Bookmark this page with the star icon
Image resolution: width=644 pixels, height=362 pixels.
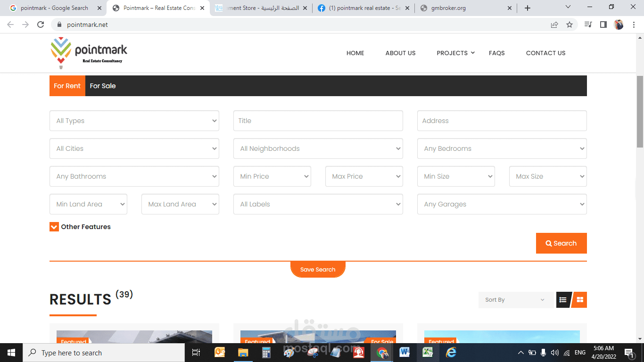click(570, 25)
